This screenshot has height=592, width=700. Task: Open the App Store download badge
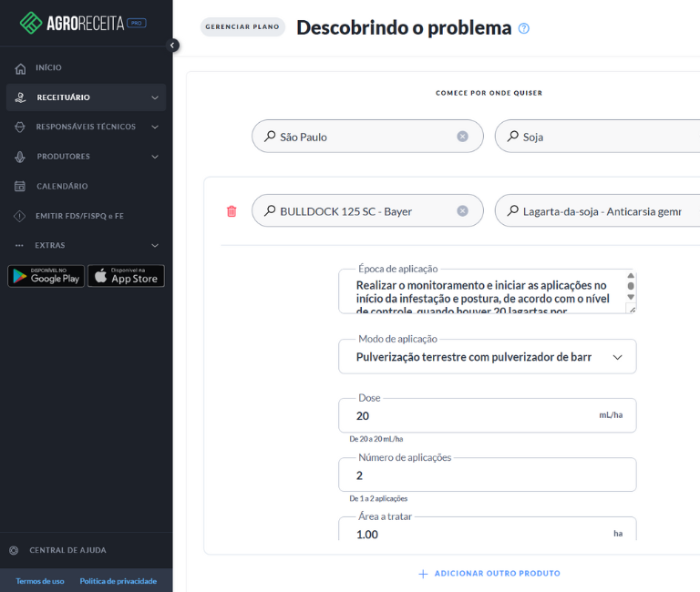pyautogui.click(x=126, y=276)
